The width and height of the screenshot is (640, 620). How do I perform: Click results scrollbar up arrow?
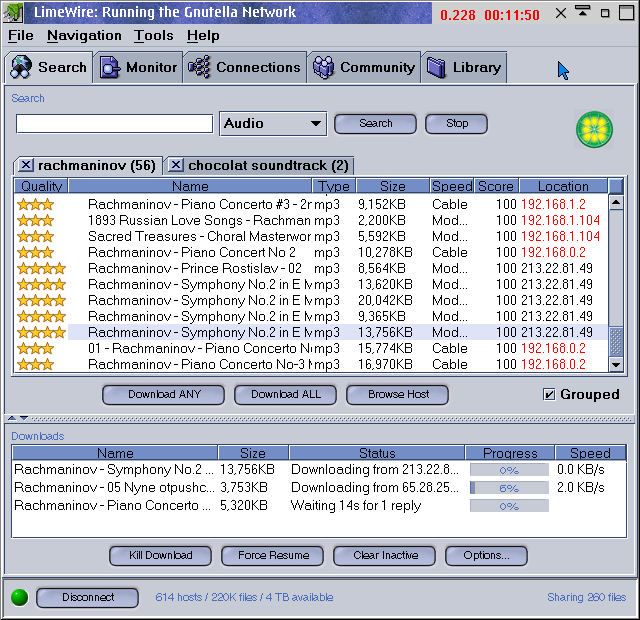(616, 202)
